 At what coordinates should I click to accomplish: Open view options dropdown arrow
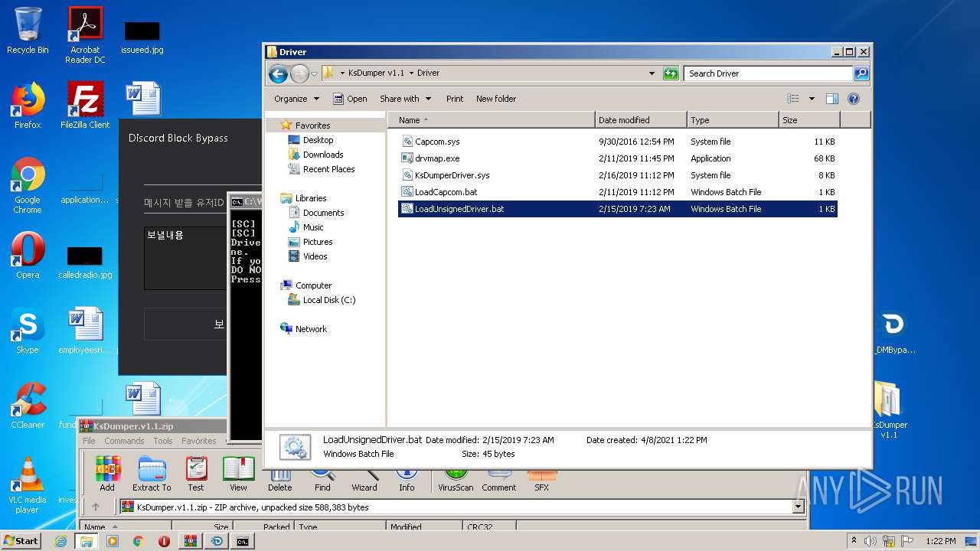(x=811, y=99)
